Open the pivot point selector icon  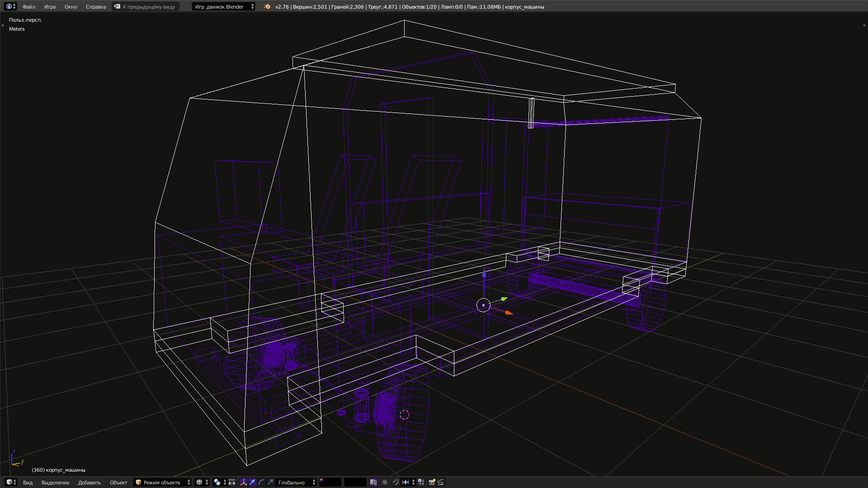pos(217,482)
